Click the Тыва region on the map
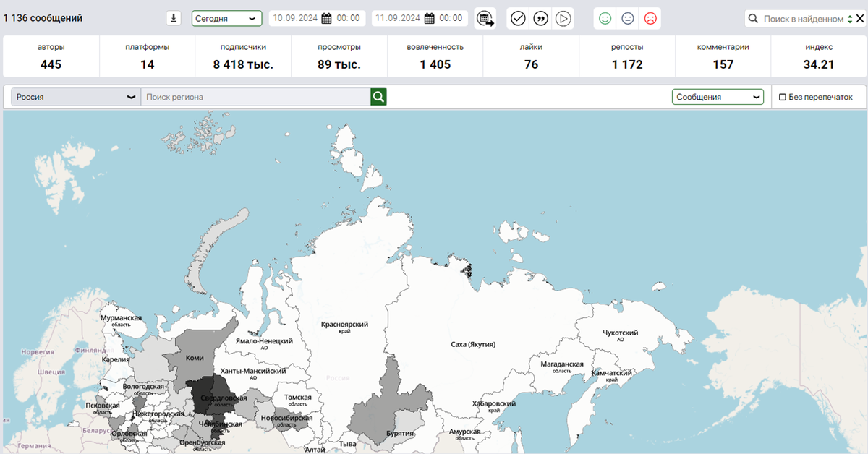The image size is (868, 454). pos(347,443)
